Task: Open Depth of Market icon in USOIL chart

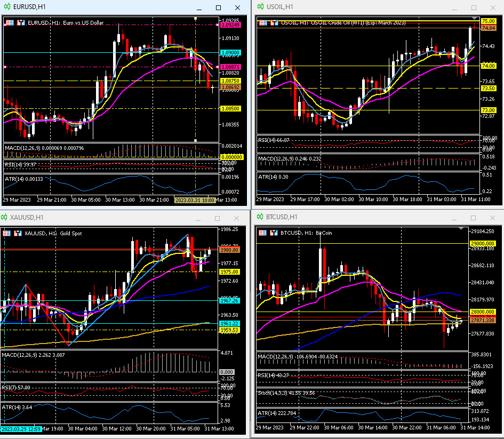Action: click(x=263, y=22)
